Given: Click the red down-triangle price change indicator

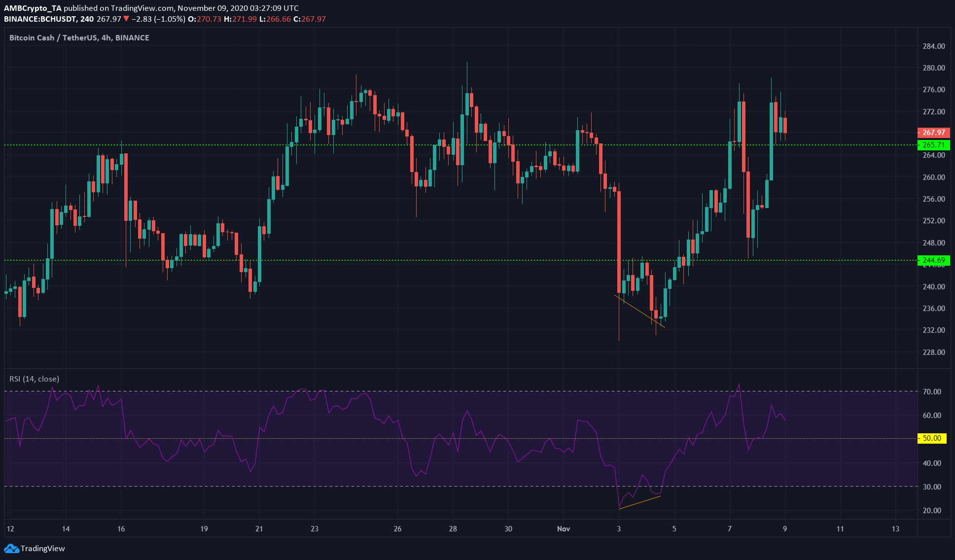Looking at the screenshot, I should 127,19.
